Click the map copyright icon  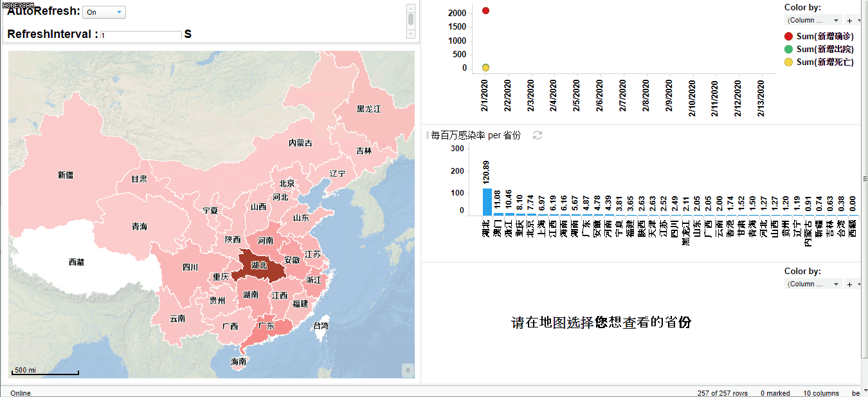[x=408, y=370]
